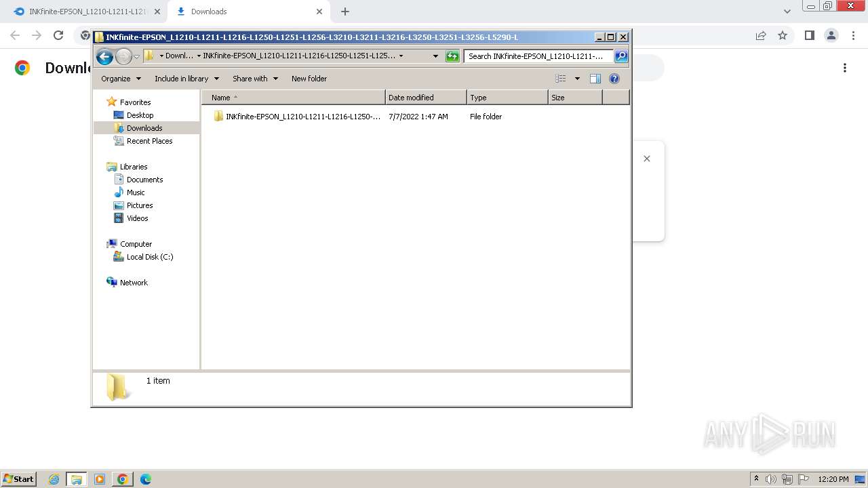Open Downloads in navigation pane
Screen dimensions: 868x488
(x=144, y=128)
